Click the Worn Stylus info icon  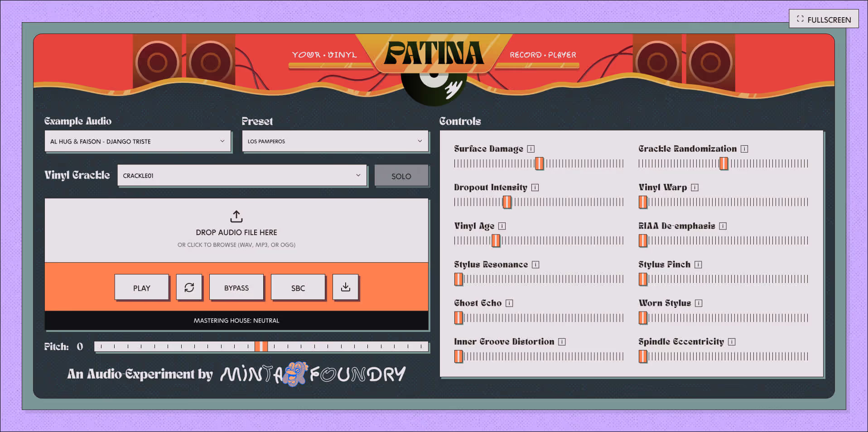699,303
